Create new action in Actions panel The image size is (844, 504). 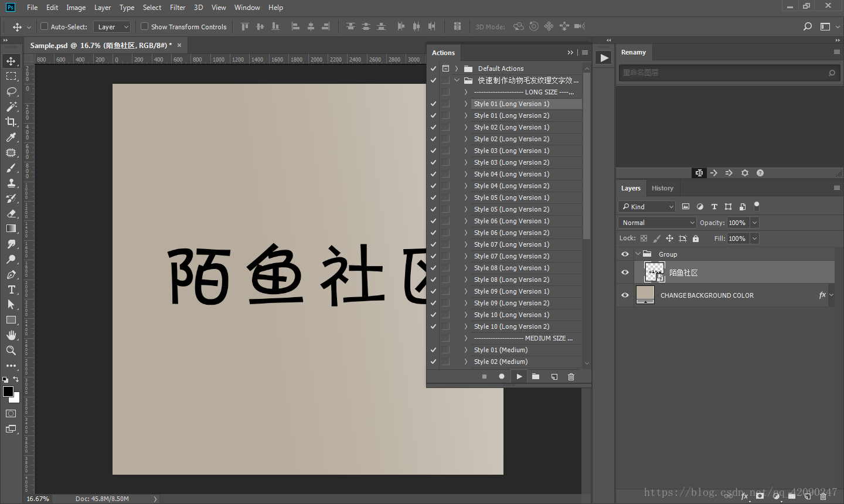pyautogui.click(x=554, y=377)
